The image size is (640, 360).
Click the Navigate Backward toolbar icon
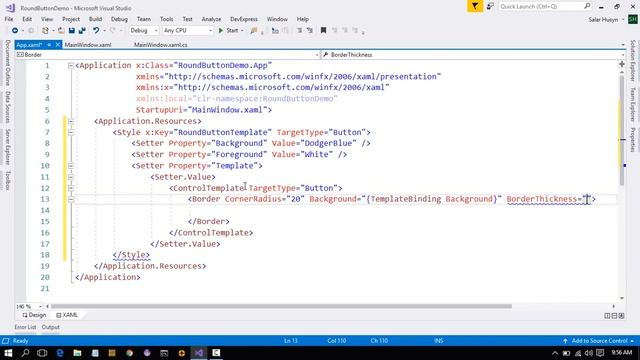(x=15, y=31)
